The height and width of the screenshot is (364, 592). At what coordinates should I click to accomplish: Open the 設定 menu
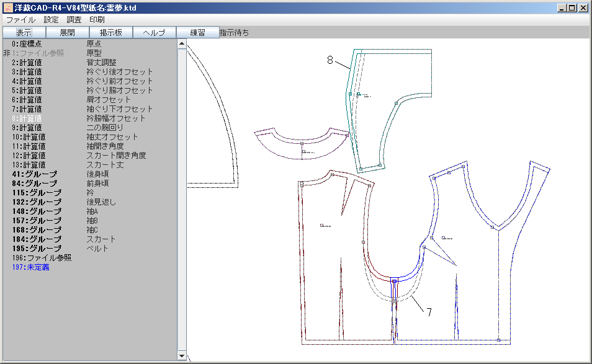click(x=51, y=20)
